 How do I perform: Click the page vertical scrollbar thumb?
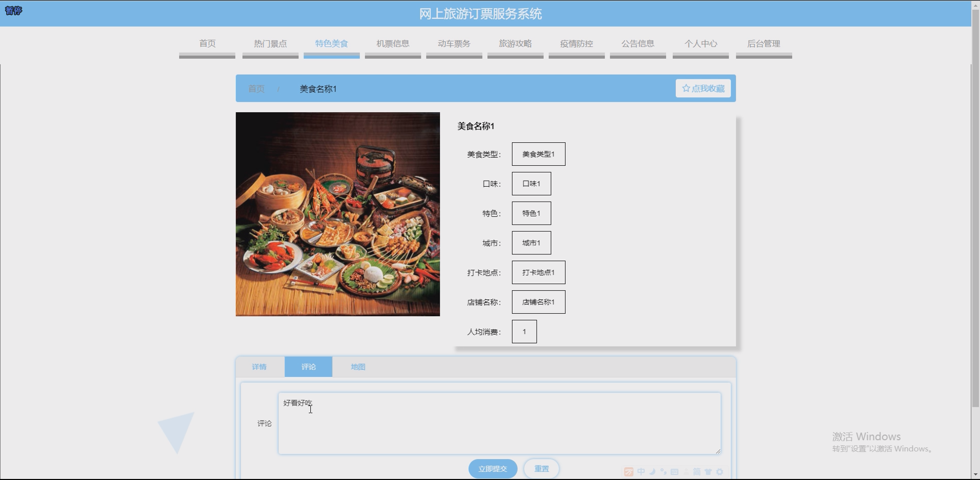[x=975, y=207]
